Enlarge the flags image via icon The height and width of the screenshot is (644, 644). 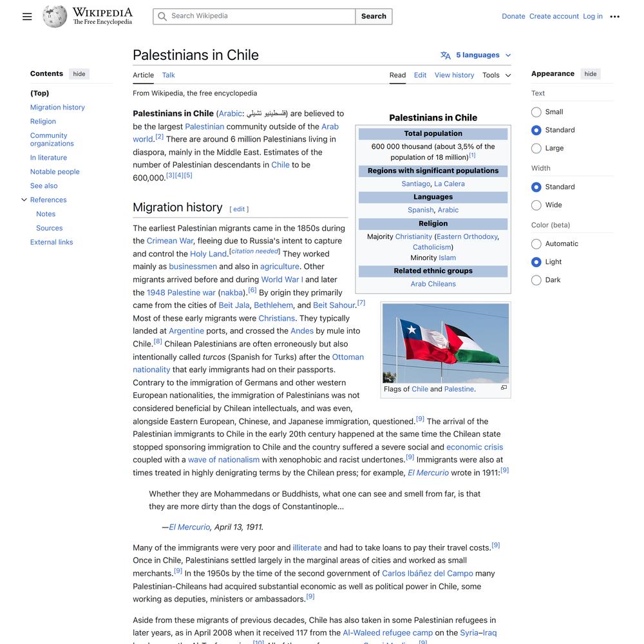tap(504, 387)
